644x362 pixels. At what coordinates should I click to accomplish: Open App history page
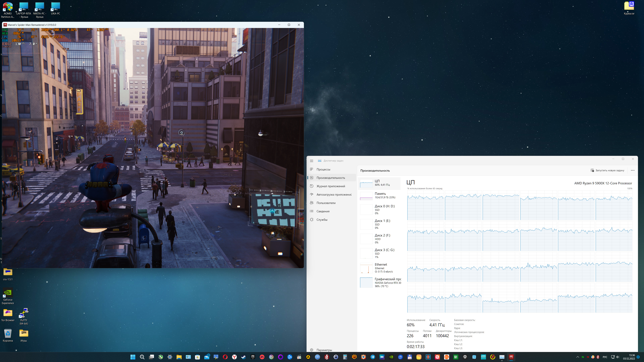[x=331, y=186]
